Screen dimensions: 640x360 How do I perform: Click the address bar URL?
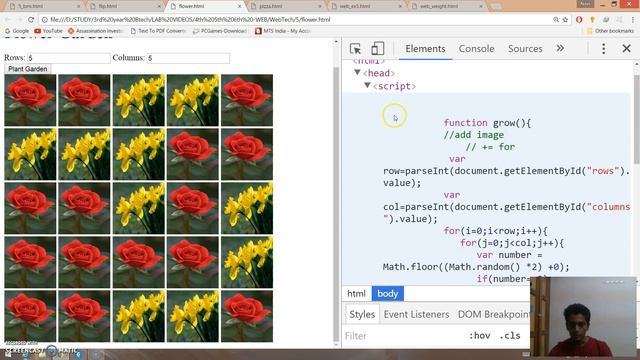tap(190, 20)
